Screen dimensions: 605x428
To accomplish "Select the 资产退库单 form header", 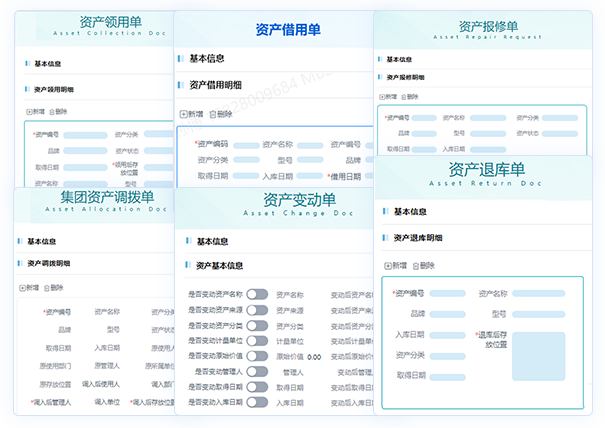I will [486, 170].
